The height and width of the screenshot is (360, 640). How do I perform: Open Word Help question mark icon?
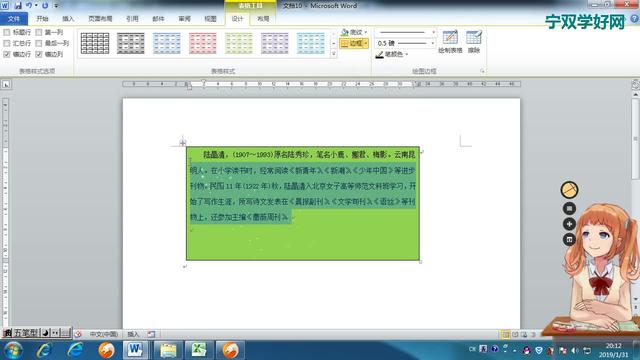(635, 19)
